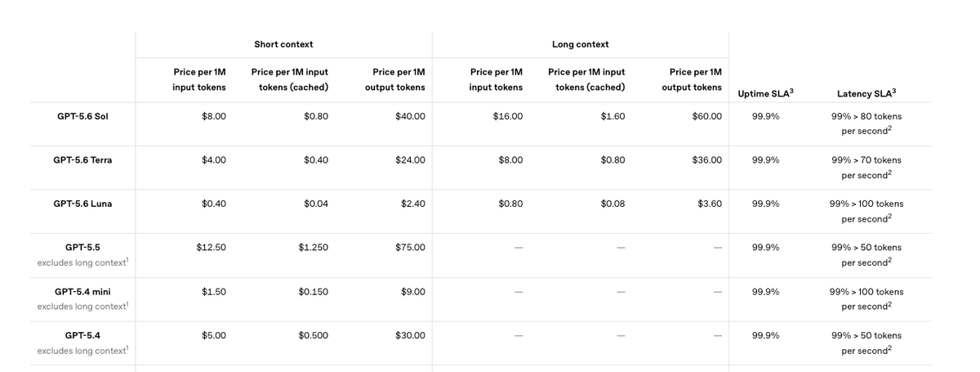This screenshot has height=372, width=980.
Task: Click the Short context column group header
Action: (x=283, y=44)
